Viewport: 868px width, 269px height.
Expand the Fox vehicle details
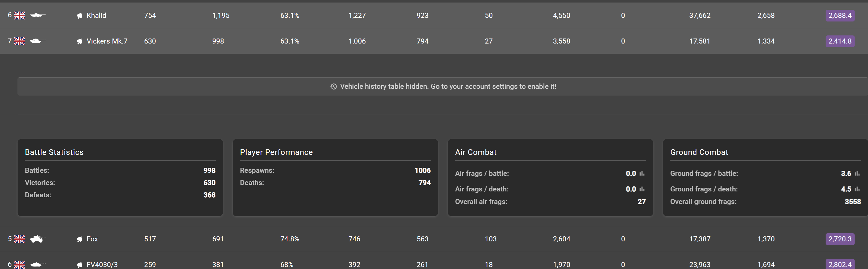92,239
